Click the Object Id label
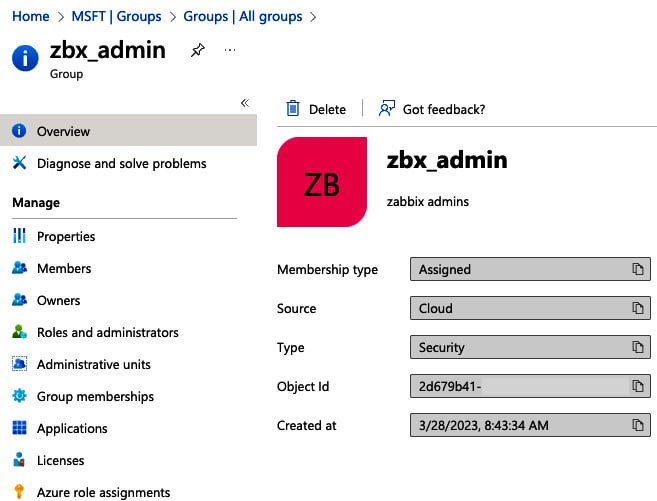This screenshot has width=657, height=501. point(303,387)
